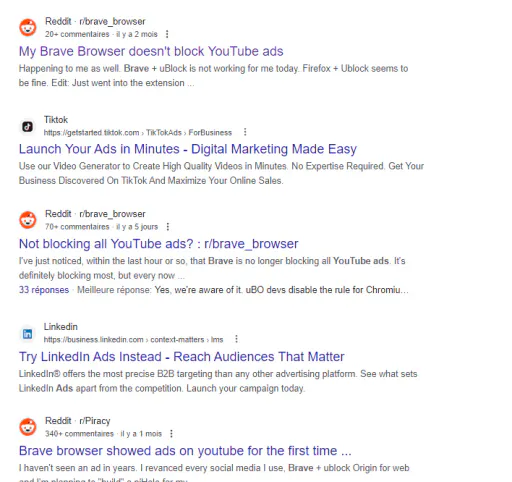Viewport: 512px width, 482px height.
Task: Open three-dot menu next to the LinkedIn URL
Action: (x=236, y=339)
